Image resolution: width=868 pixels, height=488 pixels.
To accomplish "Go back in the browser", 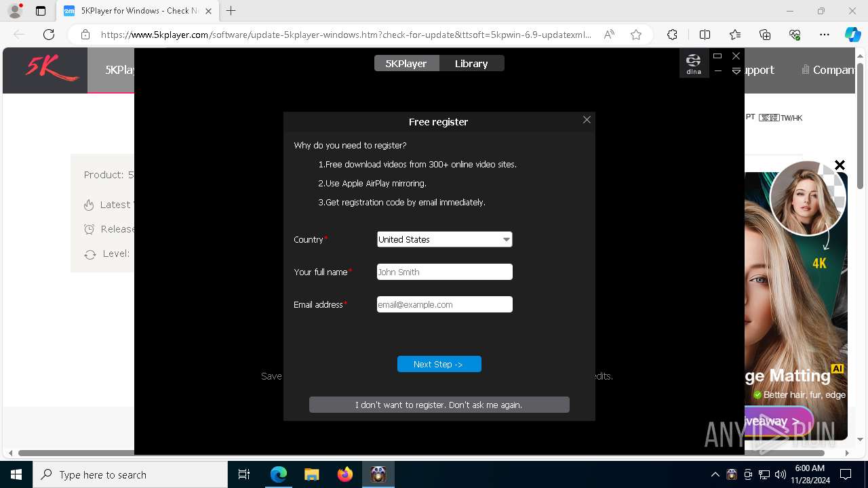I will (19, 35).
